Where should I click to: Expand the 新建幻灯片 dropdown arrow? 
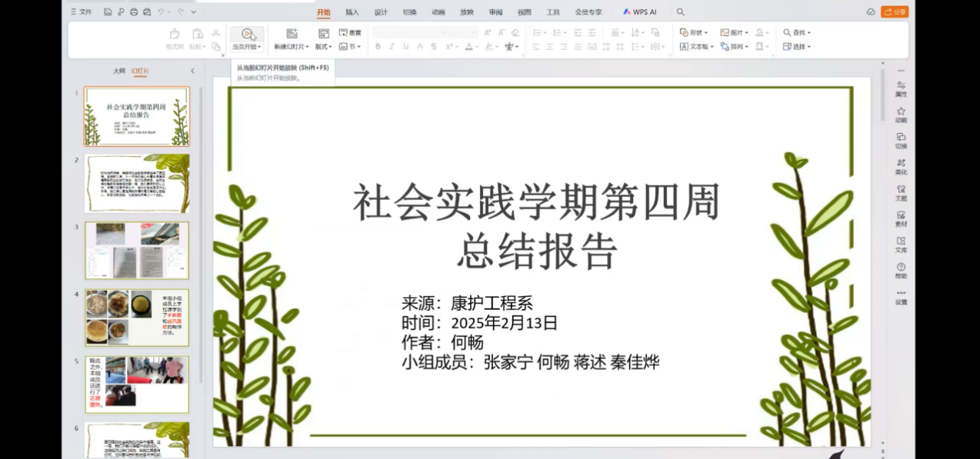pyautogui.click(x=307, y=47)
